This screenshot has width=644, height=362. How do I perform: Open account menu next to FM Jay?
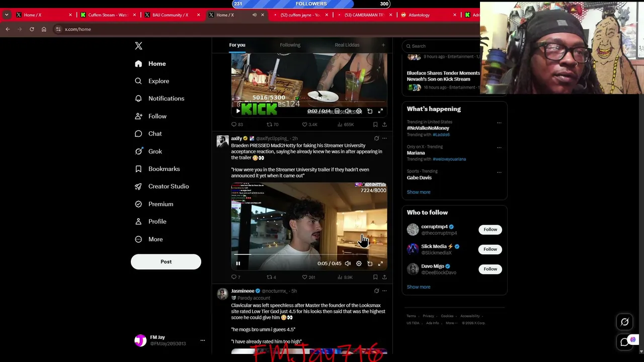click(203, 340)
